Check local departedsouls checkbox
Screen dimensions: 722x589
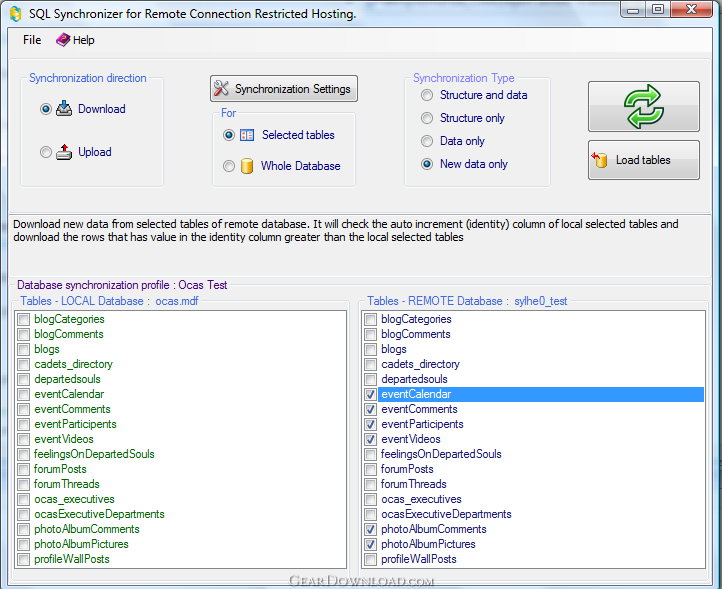coord(23,379)
